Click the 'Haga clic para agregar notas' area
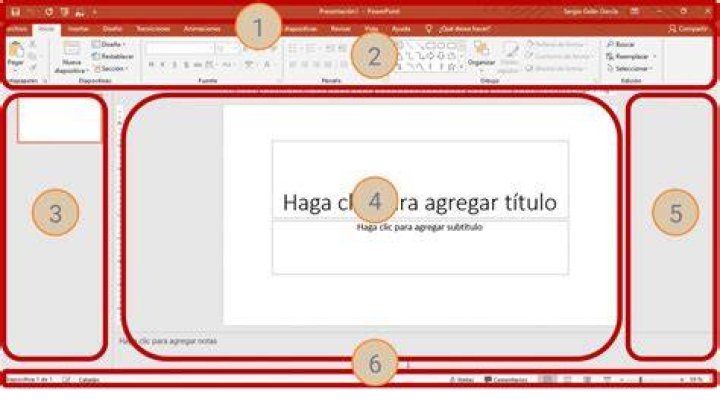 point(168,341)
